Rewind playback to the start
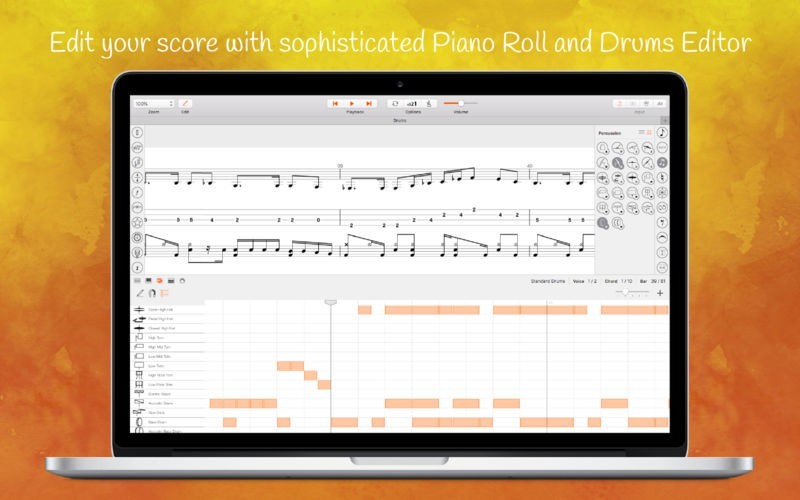The image size is (800, 500). click(x=335, y=103)
